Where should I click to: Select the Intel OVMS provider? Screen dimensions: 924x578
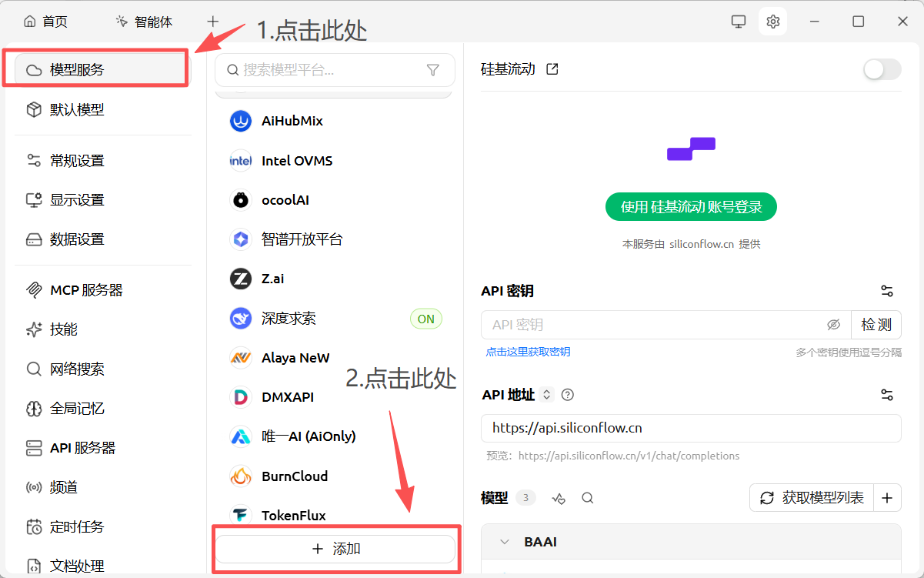click(x=335, y=161)
